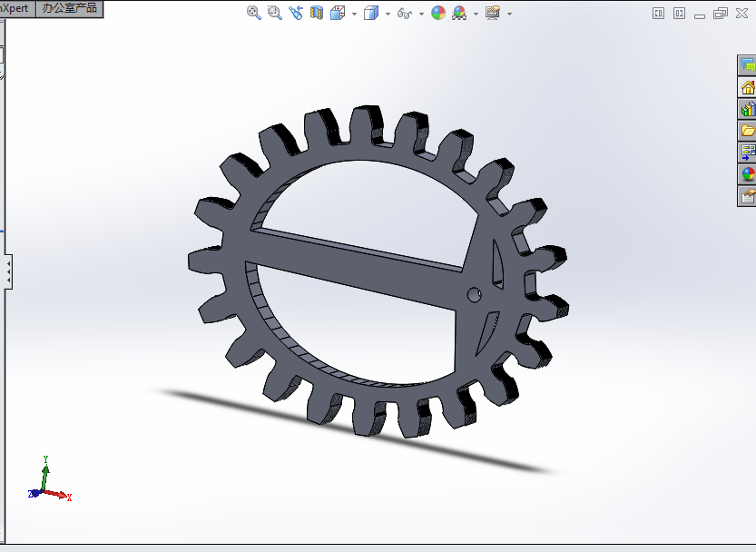Restore down the document window
Screen dimensions: 756x552
coord(721,13)
